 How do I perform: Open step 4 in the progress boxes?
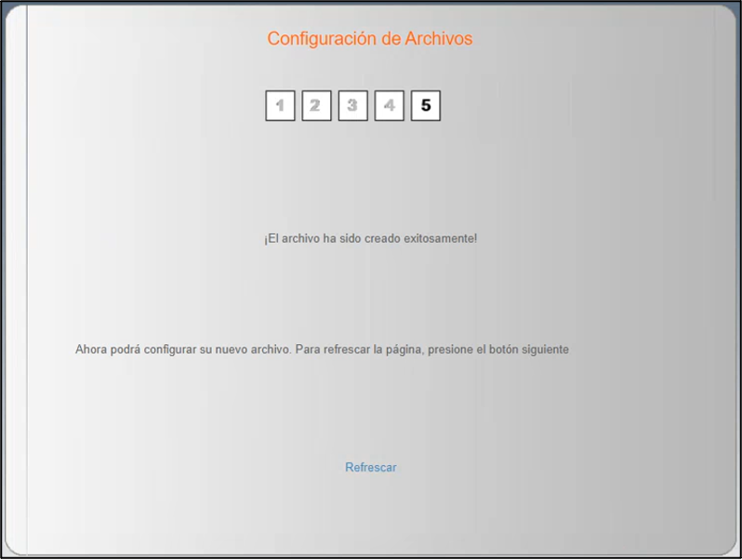click(x=389, y=106)
